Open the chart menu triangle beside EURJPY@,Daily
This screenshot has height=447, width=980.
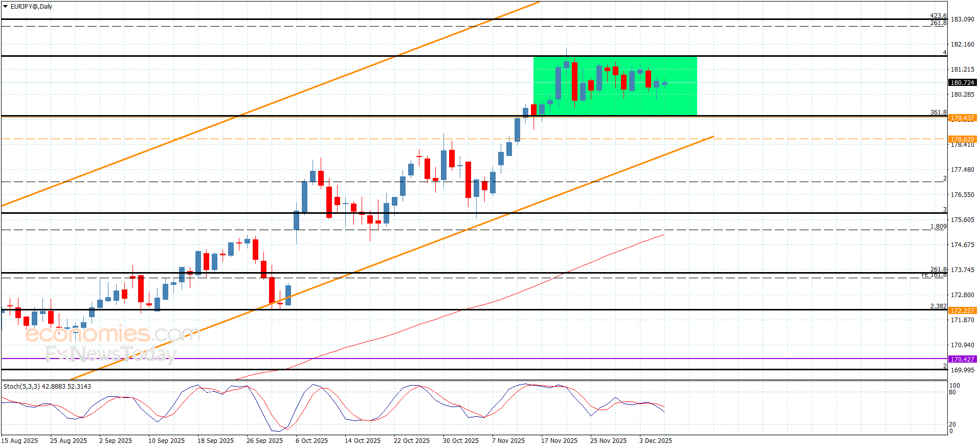[6, 7]
